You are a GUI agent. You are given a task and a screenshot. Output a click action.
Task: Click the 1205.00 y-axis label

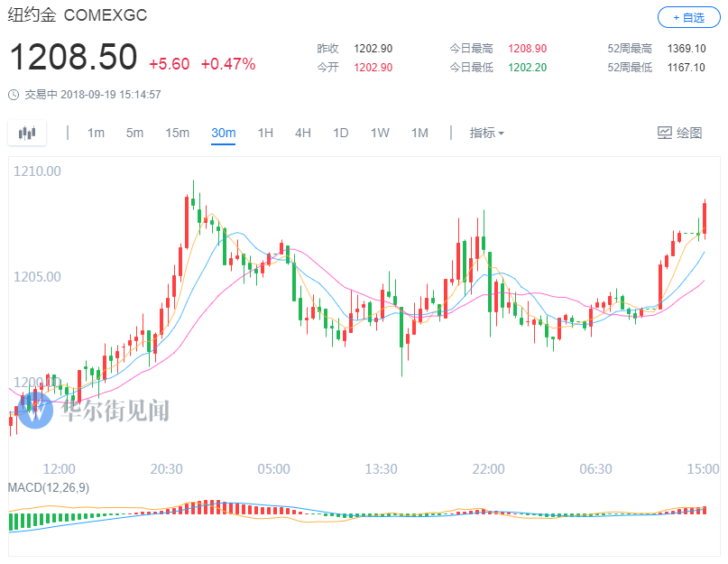(37, 277)
